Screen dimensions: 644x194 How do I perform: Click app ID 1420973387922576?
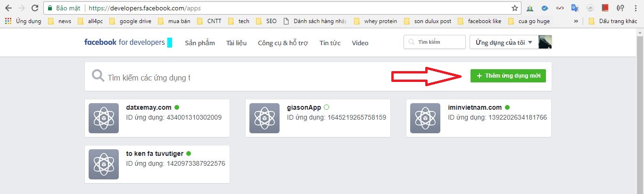[x=196, y=163]
